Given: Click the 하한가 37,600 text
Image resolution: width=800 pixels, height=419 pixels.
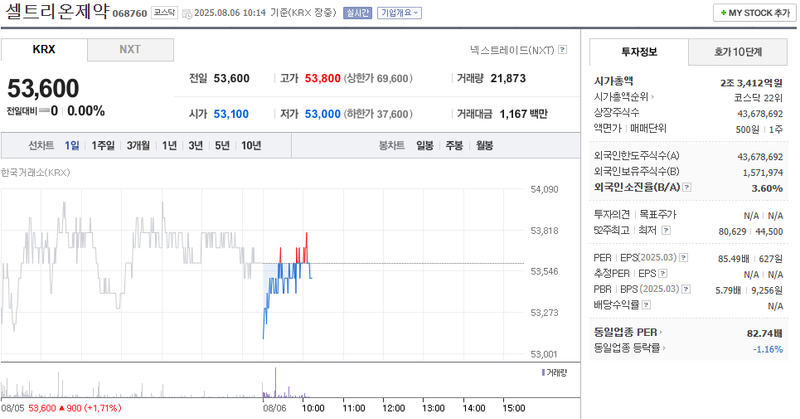Looking at the screenshot, I should point(378,114).
